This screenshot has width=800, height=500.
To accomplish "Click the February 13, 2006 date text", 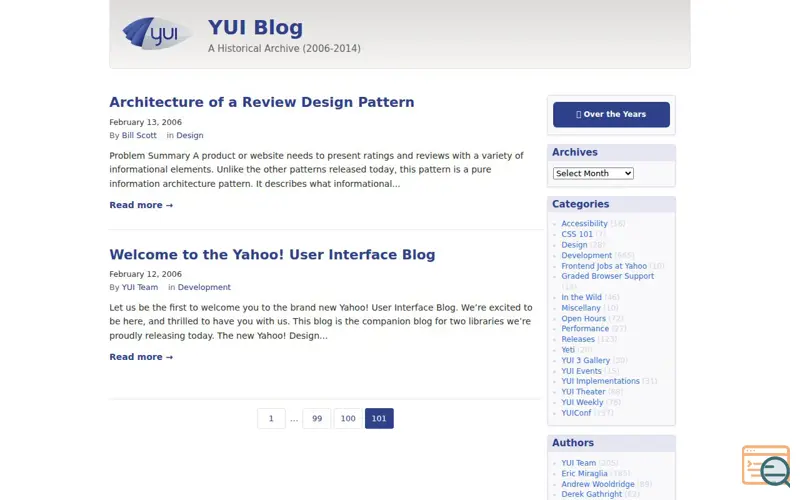I will pos(145,122).
